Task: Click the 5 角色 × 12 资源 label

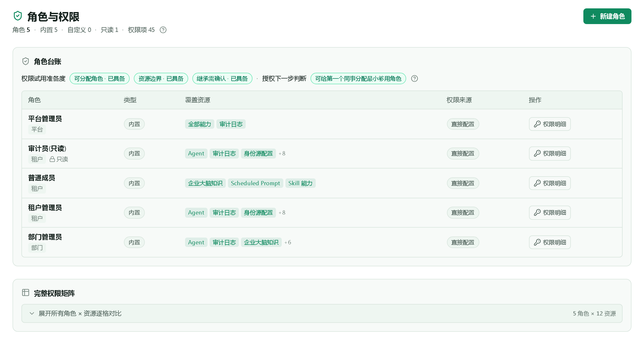Action: [x=594, y=313]
